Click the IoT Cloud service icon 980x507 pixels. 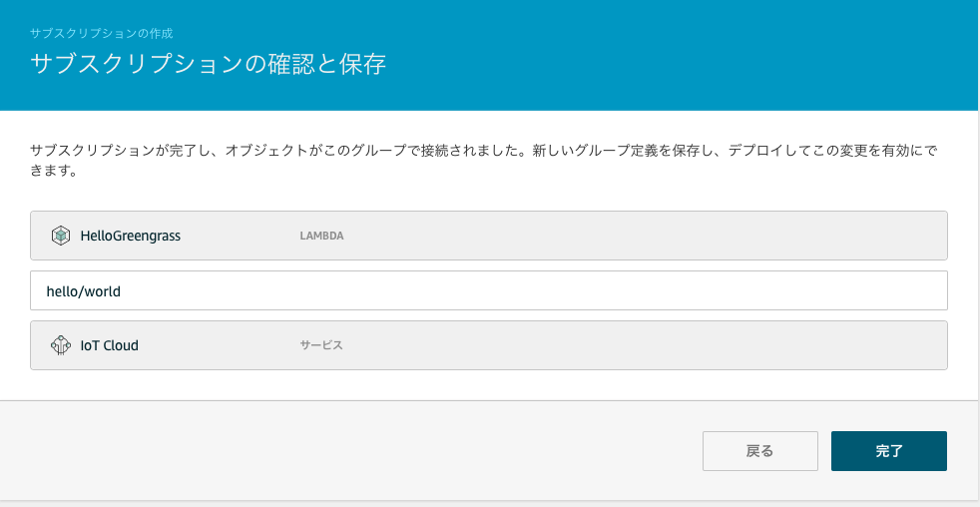pos(61,345)
